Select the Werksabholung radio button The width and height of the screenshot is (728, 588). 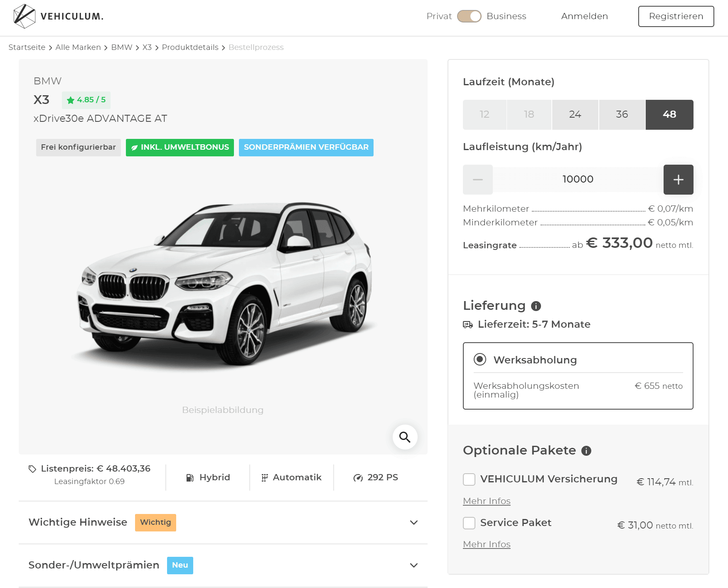(480, 359)
